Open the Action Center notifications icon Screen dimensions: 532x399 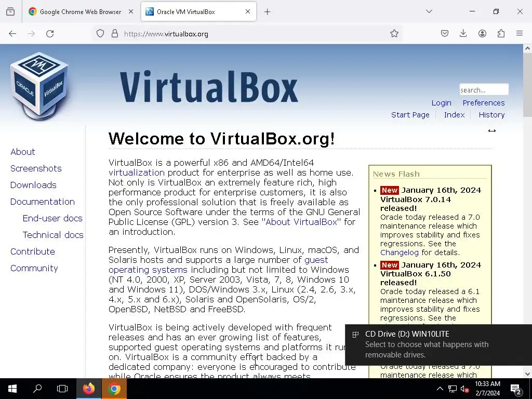516,389
